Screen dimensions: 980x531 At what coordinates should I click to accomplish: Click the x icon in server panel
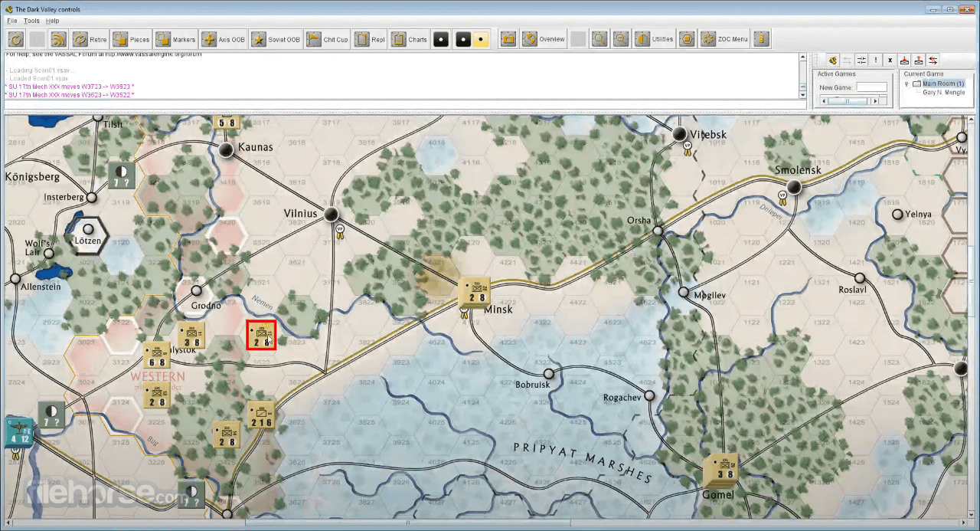(890, 60)
